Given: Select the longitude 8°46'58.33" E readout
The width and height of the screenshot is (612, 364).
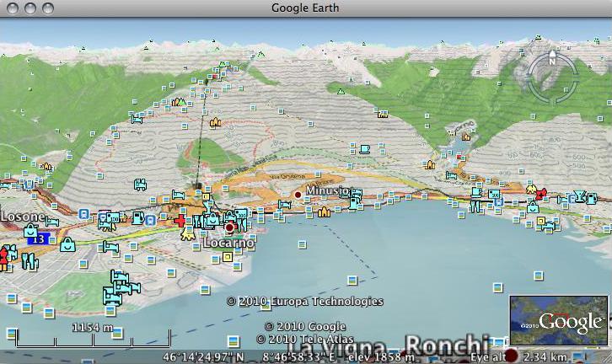Looking at the screenshot, I should (299, 356).
